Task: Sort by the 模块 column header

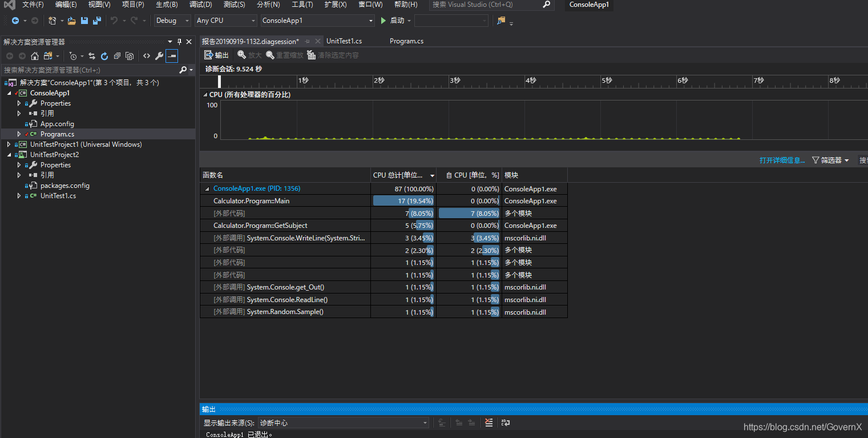Action: coord(535,175)
